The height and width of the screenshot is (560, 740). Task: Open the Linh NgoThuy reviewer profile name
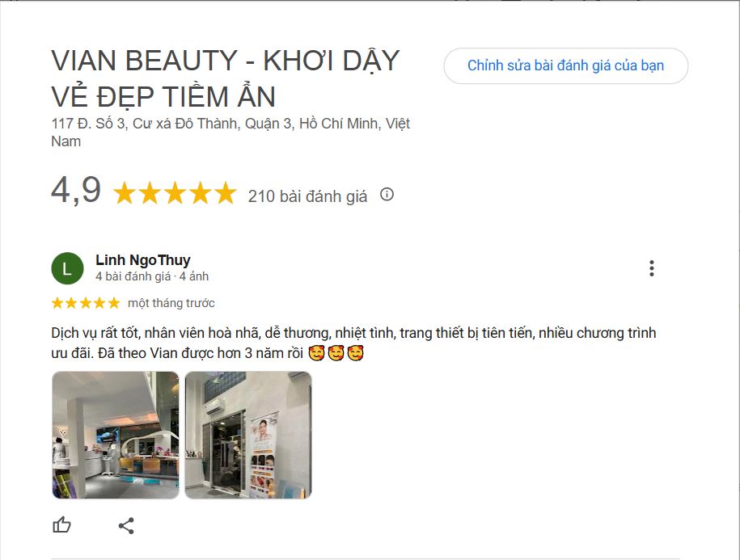(143, 260)
